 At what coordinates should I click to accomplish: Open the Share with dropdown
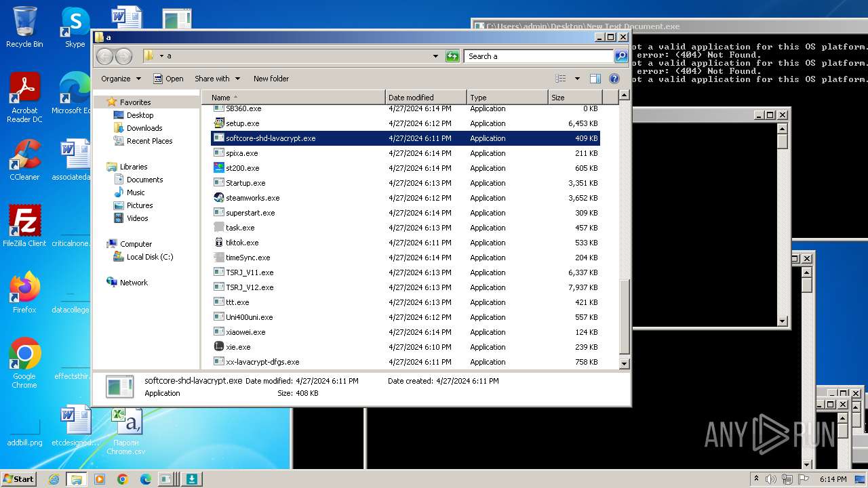[217, 79]
